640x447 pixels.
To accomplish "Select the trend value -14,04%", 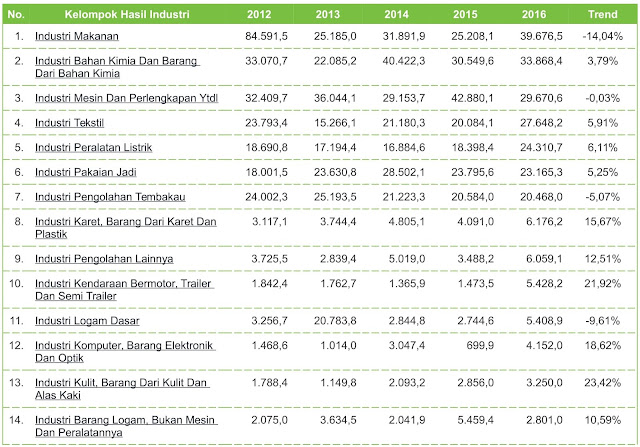I will point(602,36).
